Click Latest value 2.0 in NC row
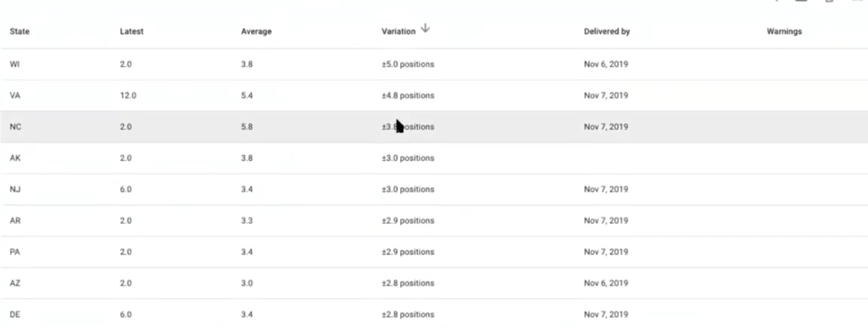The image size is (868, 328). 125,126
